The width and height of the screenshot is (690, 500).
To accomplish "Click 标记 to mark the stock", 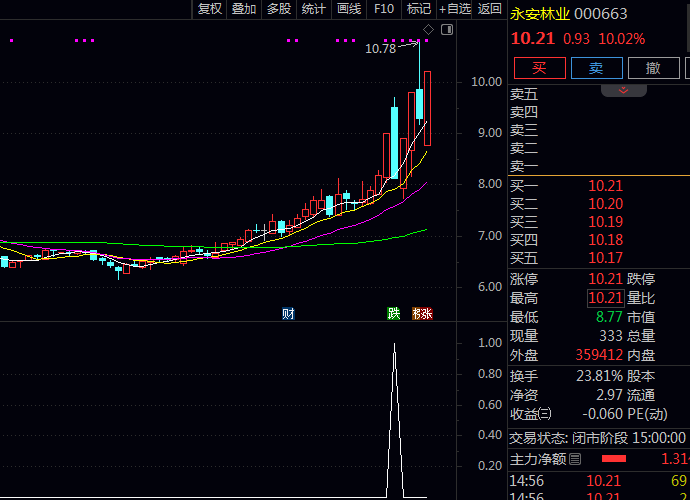I will point(419,9).
